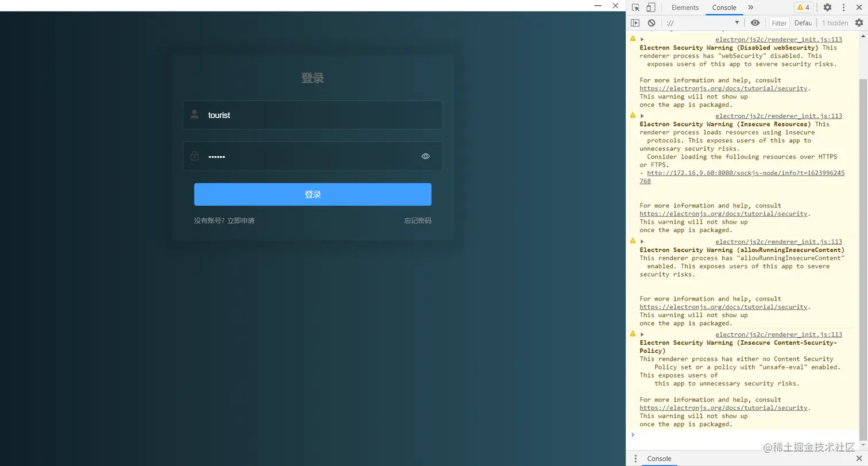Expand the Disabled webSecurity warning

642,39
